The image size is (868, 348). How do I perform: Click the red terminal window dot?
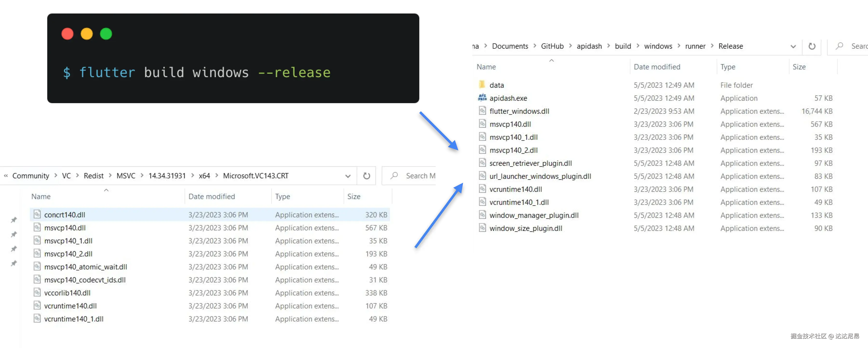[67, 34]
